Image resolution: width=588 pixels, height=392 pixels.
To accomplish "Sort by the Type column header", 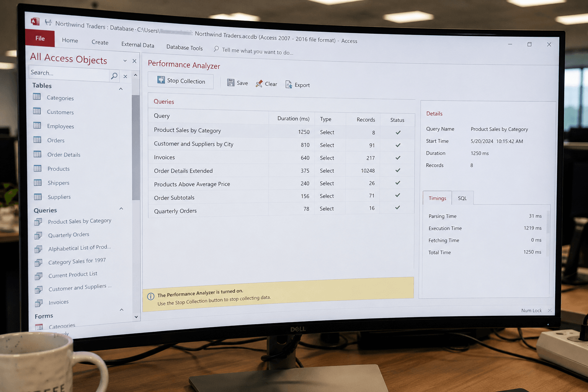I will click(326, 119).
